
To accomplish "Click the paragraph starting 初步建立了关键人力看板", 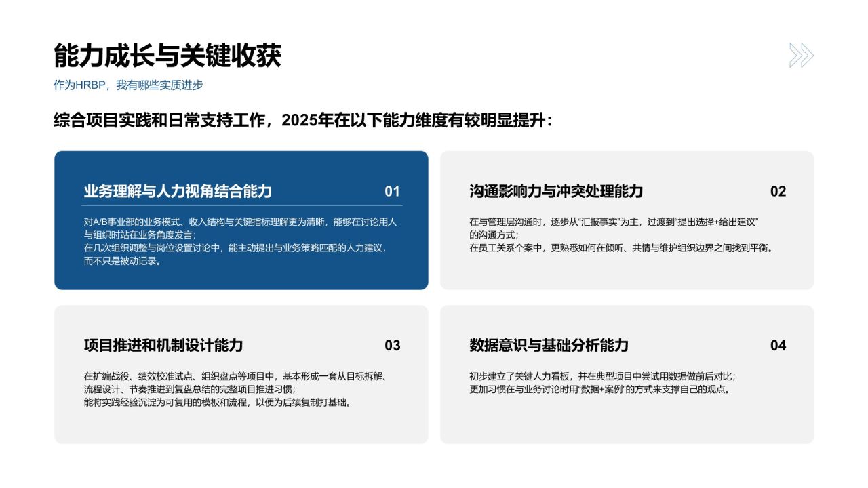I will tap(602, 382).
